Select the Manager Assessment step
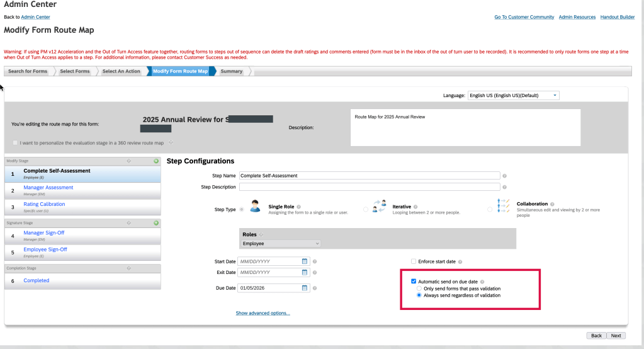 (48, 188)
